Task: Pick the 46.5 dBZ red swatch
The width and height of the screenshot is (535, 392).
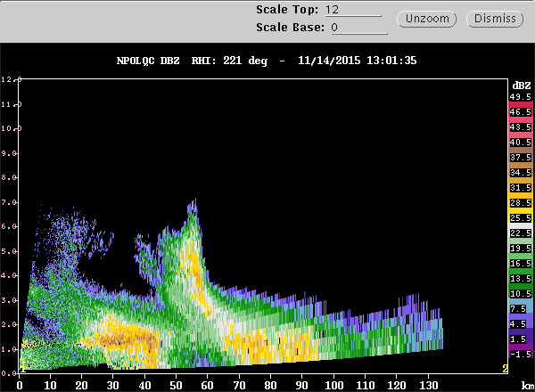Action: pos(520,111)
